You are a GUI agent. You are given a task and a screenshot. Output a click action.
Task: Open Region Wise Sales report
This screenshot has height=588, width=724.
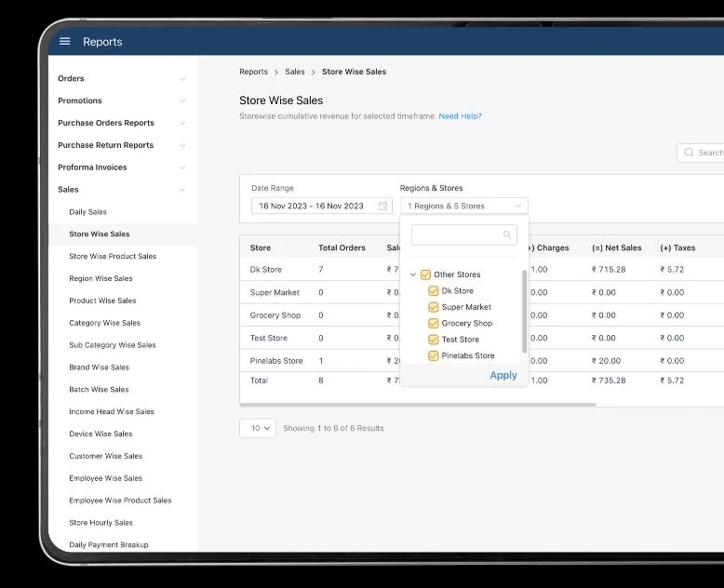tap(101, 278)
